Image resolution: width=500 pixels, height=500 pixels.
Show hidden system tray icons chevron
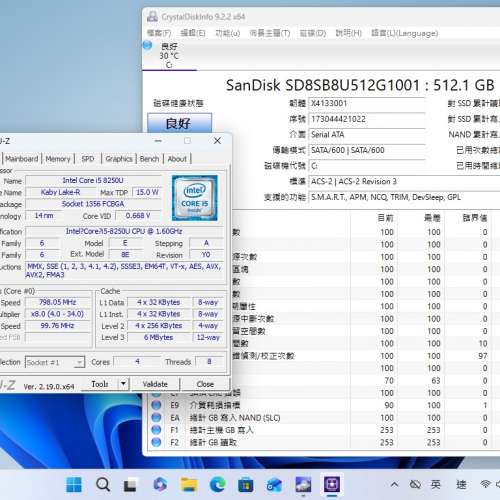[395, 484]
